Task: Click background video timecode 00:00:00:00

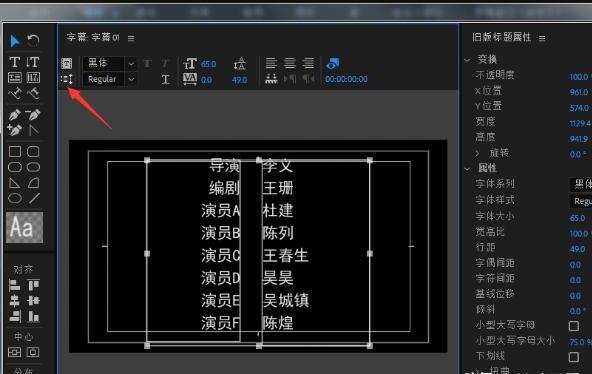Action: [346, 79]
